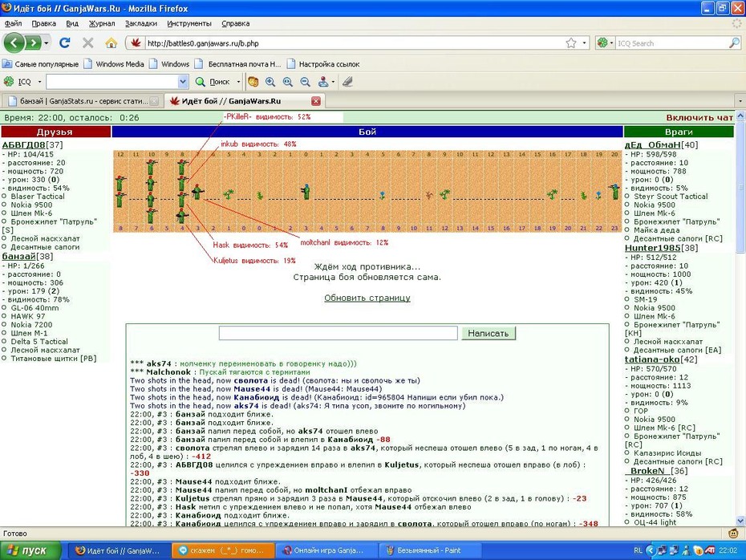Screen dimensions: 746x560
Task: Go back with the green back arrow
Action: (x=14, y=43)
